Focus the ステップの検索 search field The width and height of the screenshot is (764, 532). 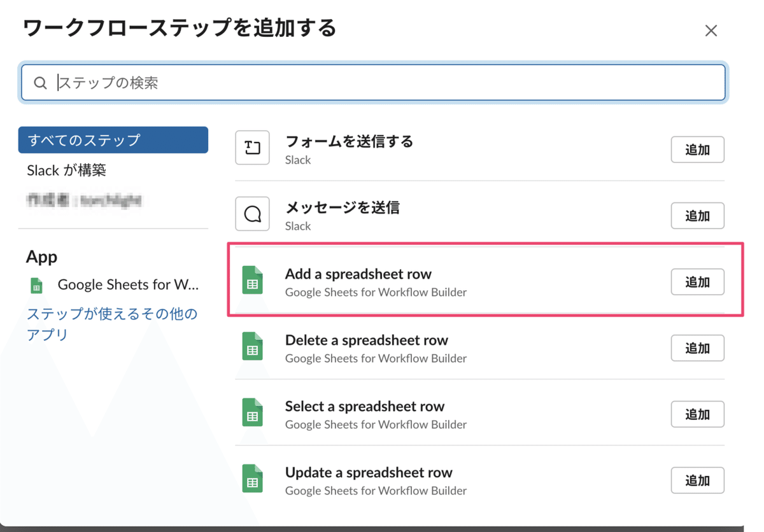coord(382,83)
